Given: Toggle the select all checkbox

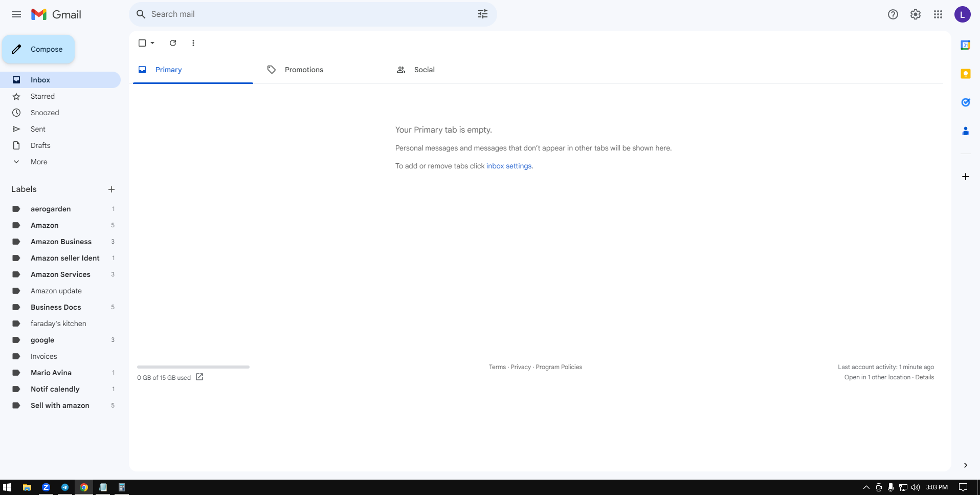Looking at the screenshot, I should click(x=142, y=43).
